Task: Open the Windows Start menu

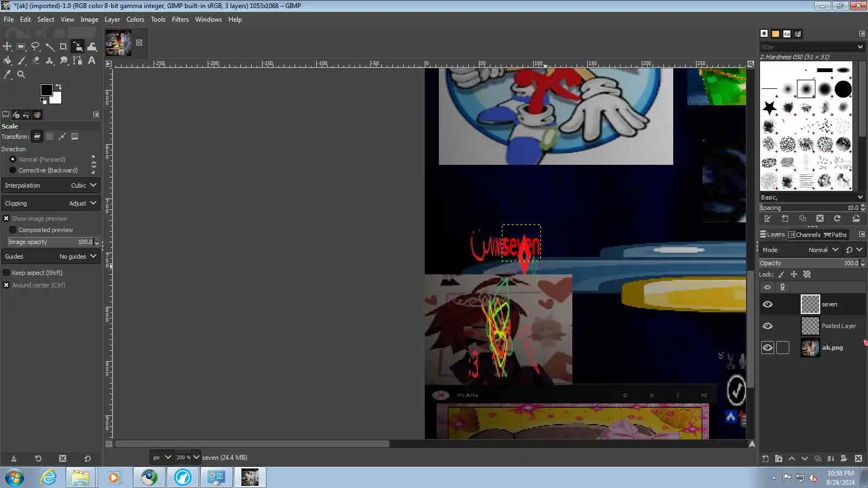Action: 15,478
